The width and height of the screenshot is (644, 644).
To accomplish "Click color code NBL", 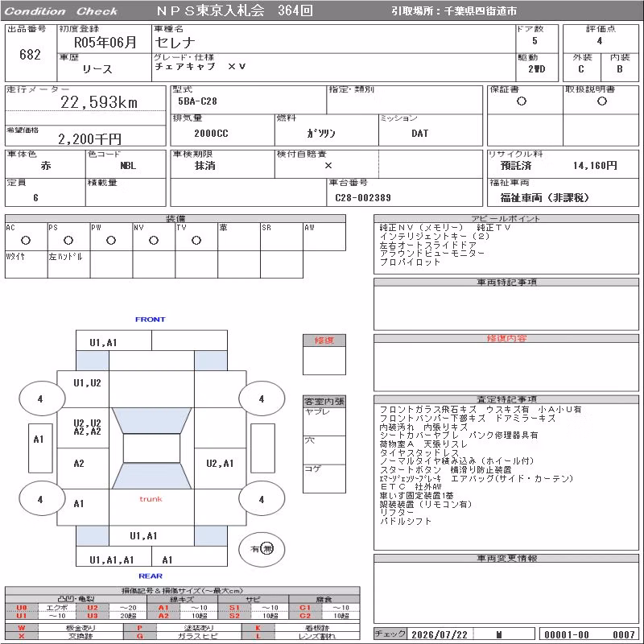I will [128, 166].
